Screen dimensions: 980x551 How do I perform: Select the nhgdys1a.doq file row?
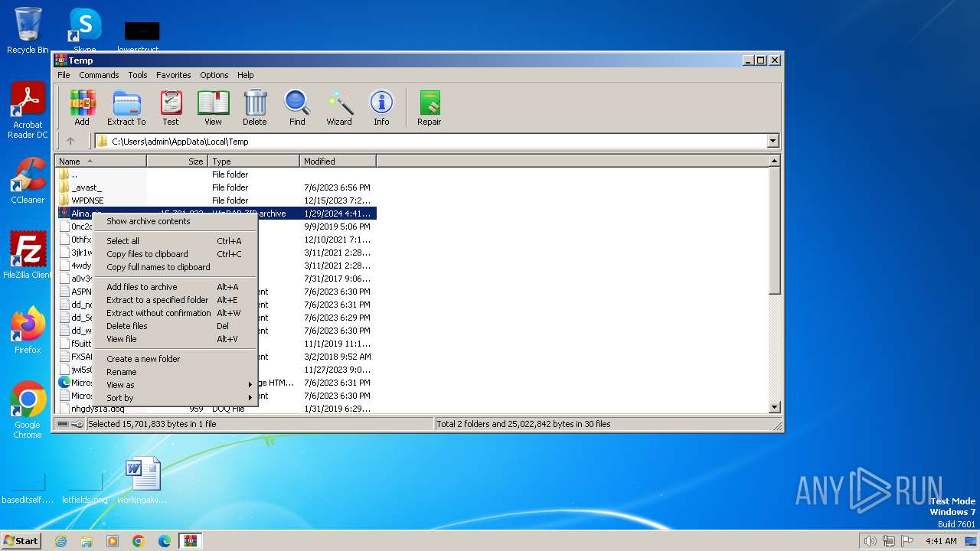[x=216, y=409]
